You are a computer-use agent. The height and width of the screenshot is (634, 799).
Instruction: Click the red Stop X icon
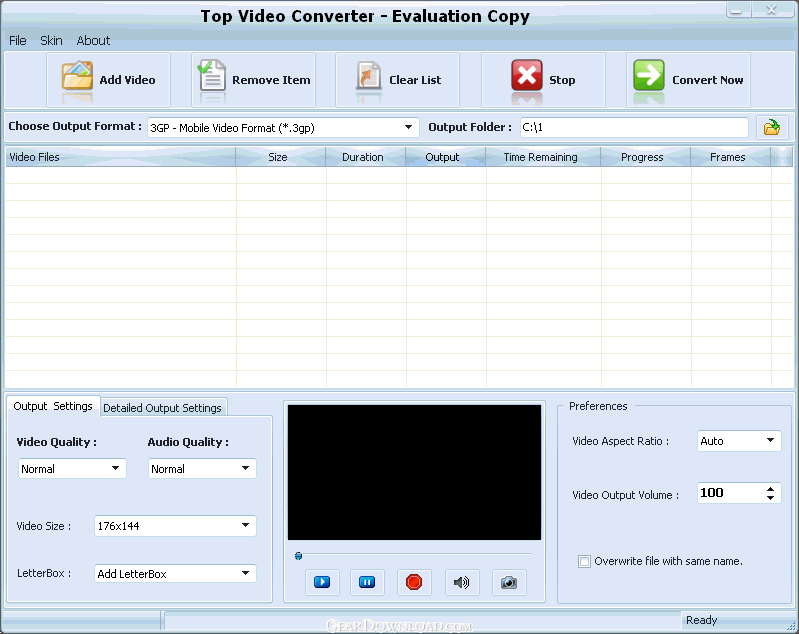pyautogui.click(x=527, y=75)
